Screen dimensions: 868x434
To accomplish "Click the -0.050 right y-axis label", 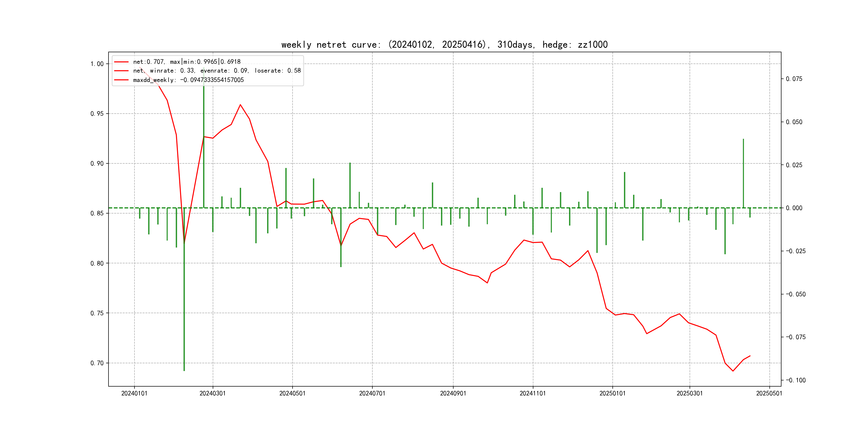I will tap(796, 294).
